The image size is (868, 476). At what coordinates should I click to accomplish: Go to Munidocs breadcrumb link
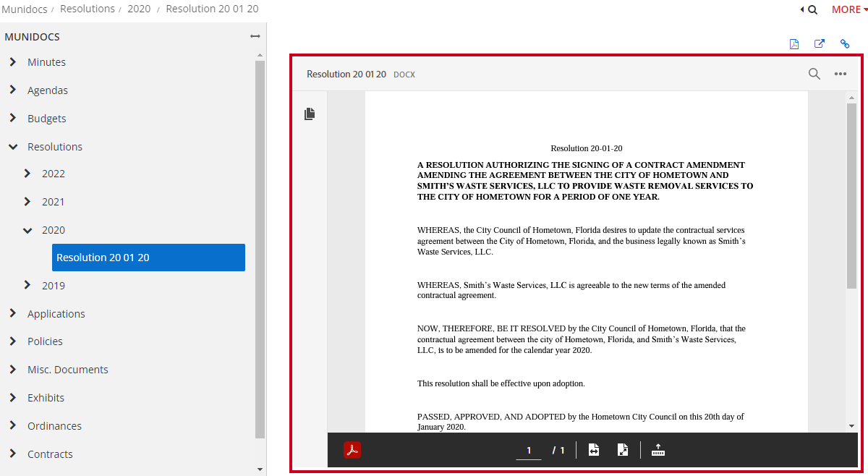point(25,9)
